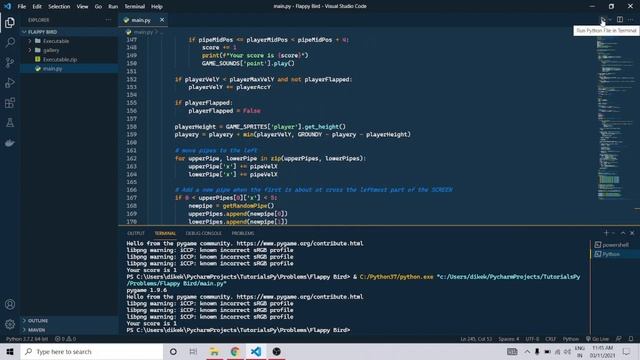Maximize the terminal panel size
The width and height of the screenshot is (640, 360).
[x=623, y=233]
